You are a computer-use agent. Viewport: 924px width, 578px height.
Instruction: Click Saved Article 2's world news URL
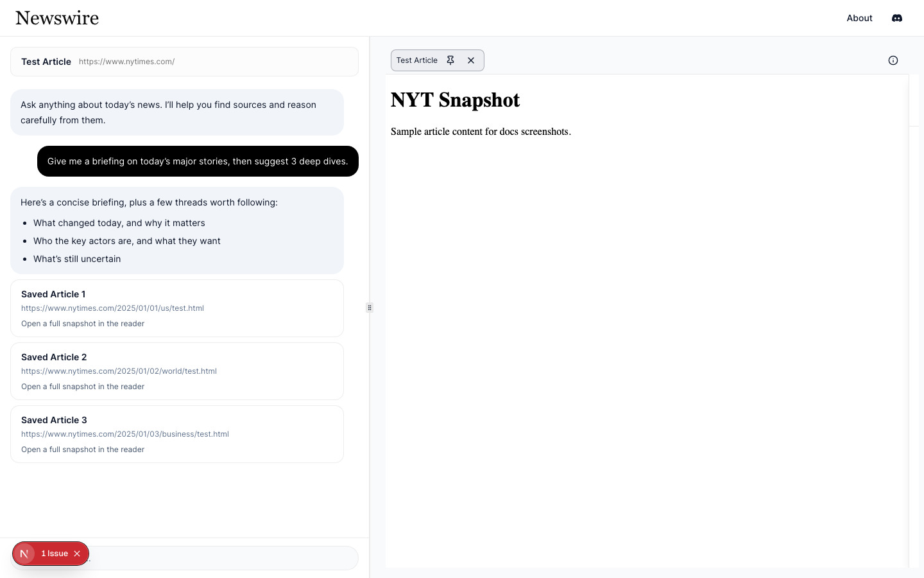coord(119,371)
